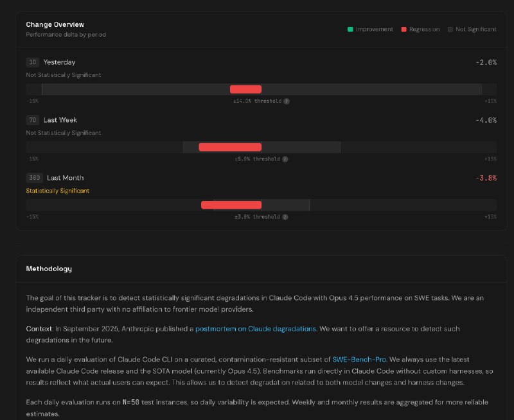
Task: Click the Yesterday threshold info icon
Action: pyautogui.click(x=287, y=101)
